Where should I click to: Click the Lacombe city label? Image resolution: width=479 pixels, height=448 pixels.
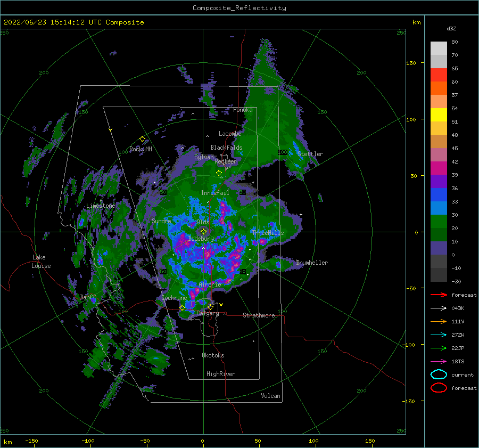[x=230, y=134]
